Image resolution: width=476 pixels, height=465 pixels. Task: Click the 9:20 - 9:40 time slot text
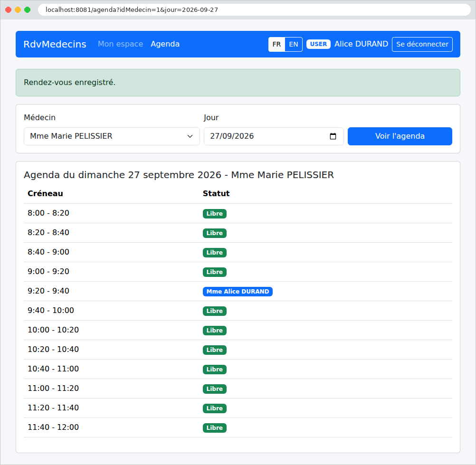[48, 291]
